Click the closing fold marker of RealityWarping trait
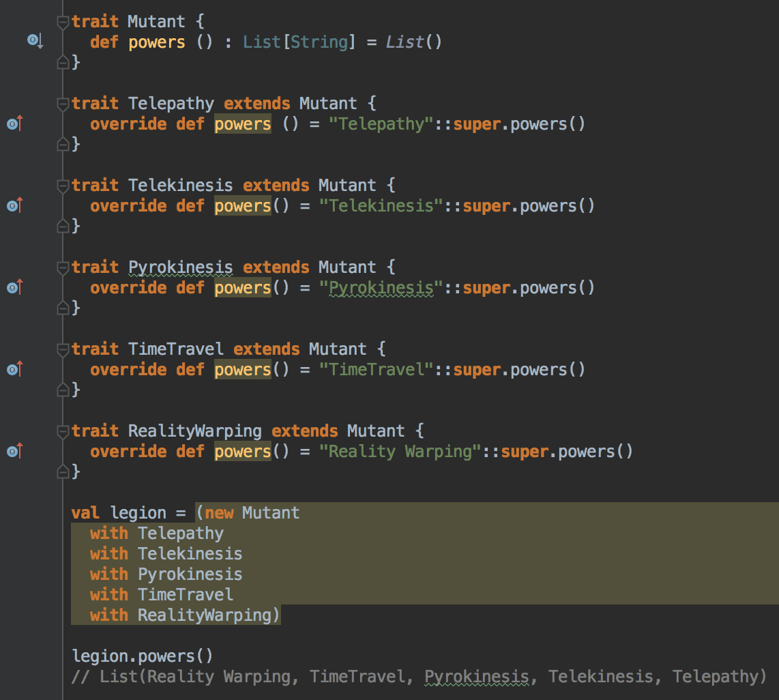This screenshot has width=779, height=700. [63, 472]
